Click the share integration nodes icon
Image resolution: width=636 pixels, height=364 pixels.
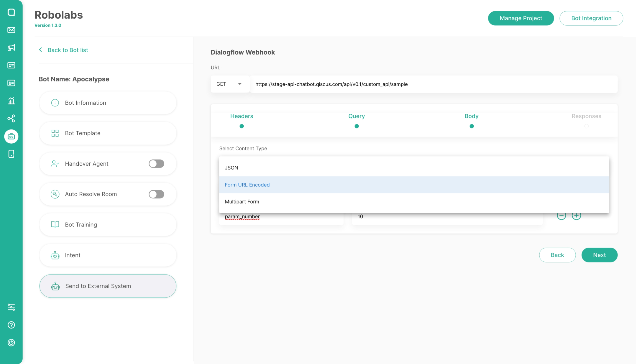(11, 118)
